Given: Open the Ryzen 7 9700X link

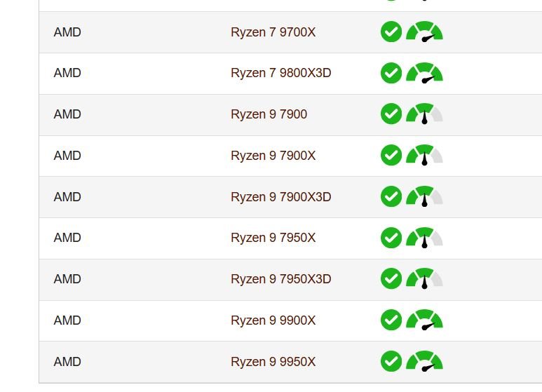Looking at the screenshot, I should point(273,32).
